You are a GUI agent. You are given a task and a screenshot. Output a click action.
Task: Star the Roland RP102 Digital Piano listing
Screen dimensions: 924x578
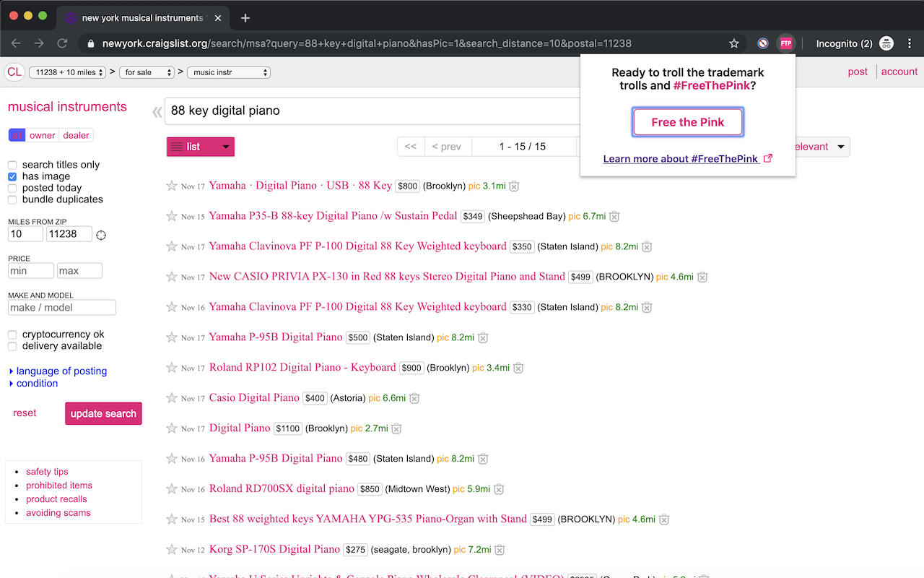[172, 368]
